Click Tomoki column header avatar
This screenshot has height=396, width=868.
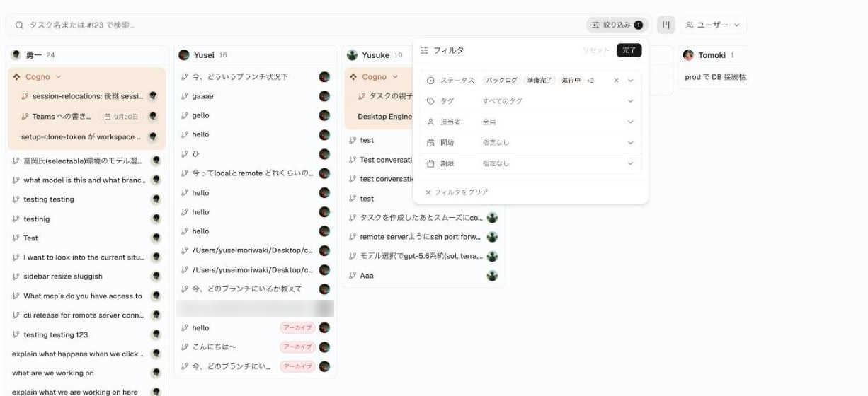[x=688, y=55]
